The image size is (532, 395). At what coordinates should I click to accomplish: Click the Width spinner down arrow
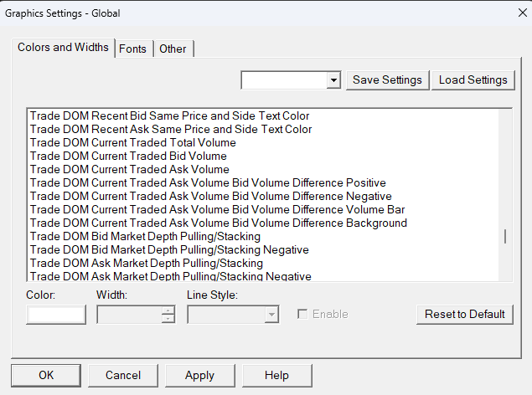tap(168, 319)
